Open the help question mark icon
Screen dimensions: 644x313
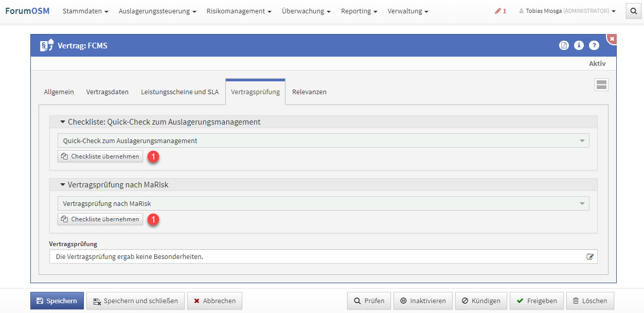594,45
